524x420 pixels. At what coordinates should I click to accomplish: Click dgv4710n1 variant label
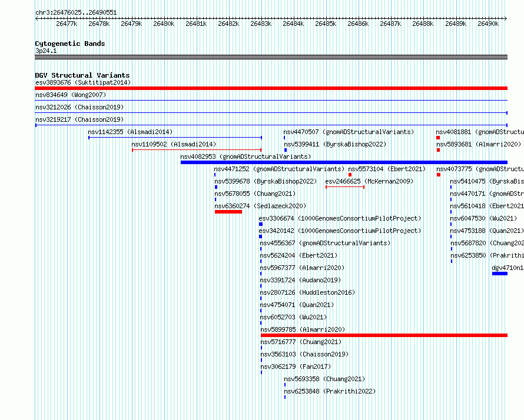tap(508, 268)
